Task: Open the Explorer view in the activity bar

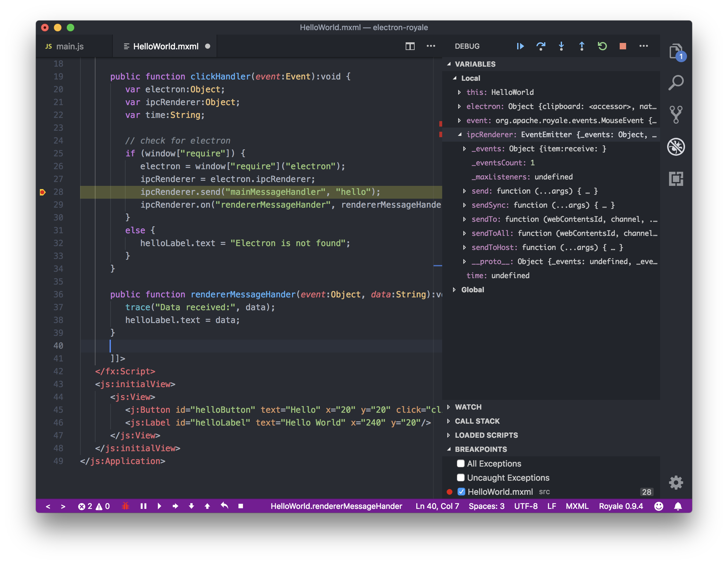Action: click(x=676, y=52)
